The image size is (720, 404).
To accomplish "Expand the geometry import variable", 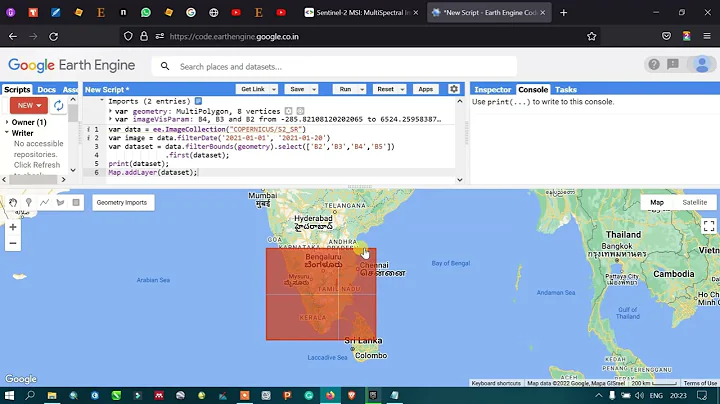I will (110, 111).
